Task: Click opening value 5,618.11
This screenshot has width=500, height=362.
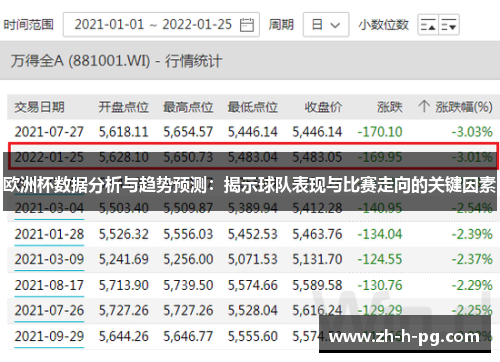Action: tap(123, 132)
